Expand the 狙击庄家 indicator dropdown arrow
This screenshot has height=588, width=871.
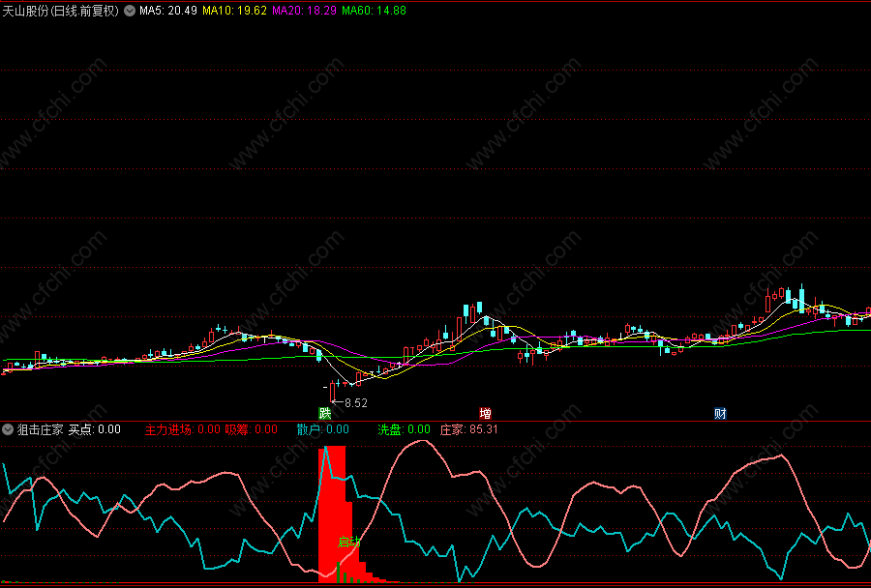coord(8,429)
